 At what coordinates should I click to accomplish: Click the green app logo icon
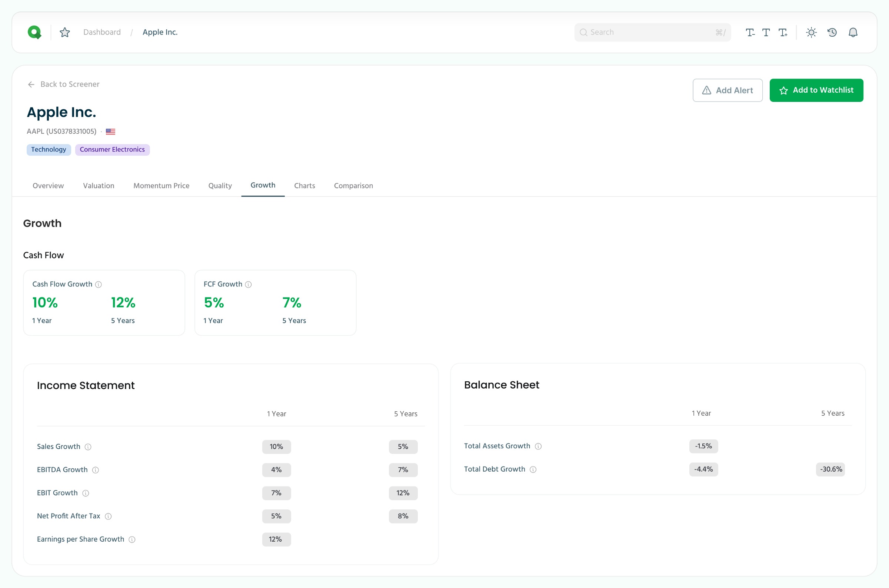[x=34, y=32]
